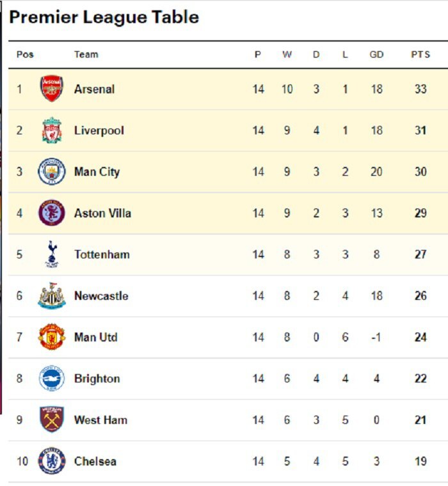
Task: Click the Premier League Table heading
Action: 104,17
